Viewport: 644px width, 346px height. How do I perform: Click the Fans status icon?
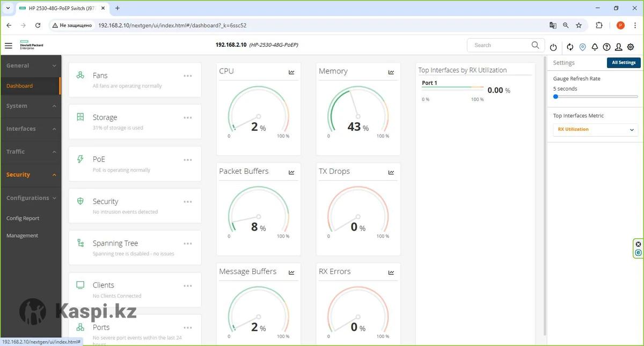80,76
